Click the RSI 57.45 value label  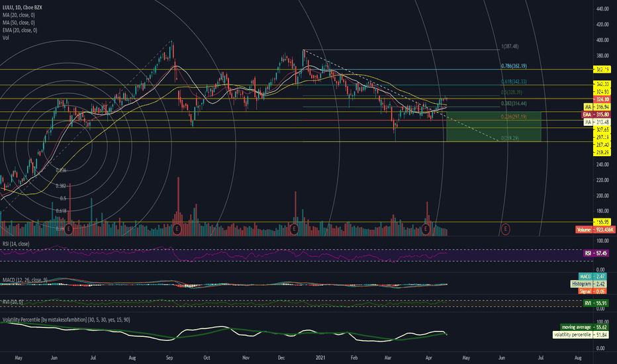point(596,253)
